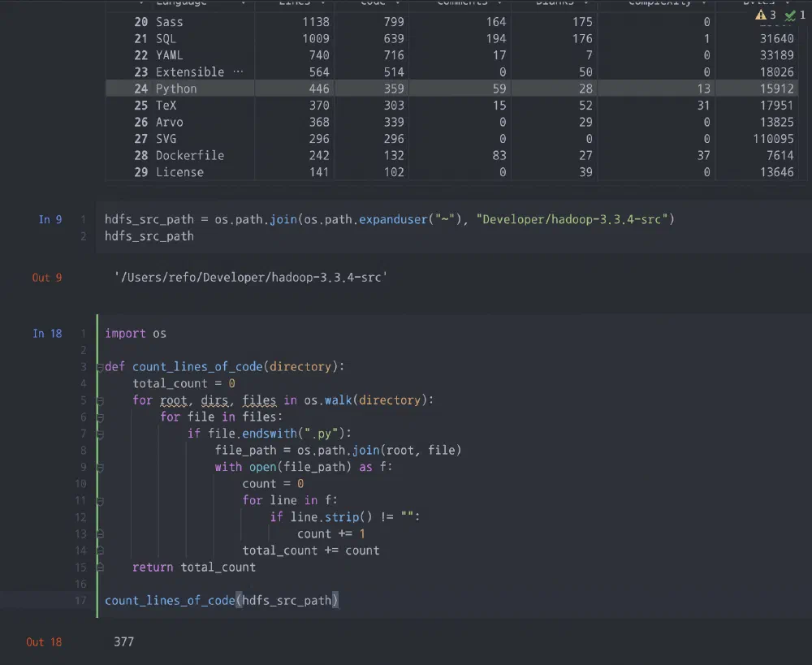
Task: Click fold end marker beside 'return total_count'
Action: point(100,568)
